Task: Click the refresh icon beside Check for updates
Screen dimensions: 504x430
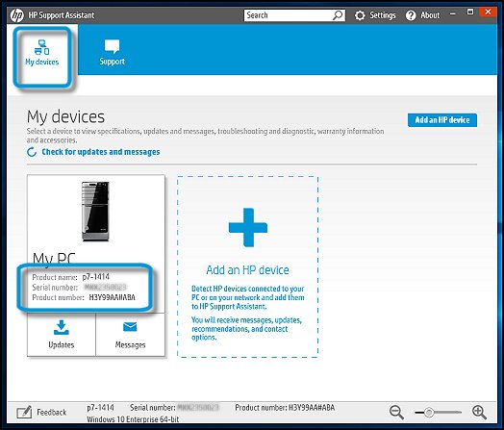Action: 32,152
